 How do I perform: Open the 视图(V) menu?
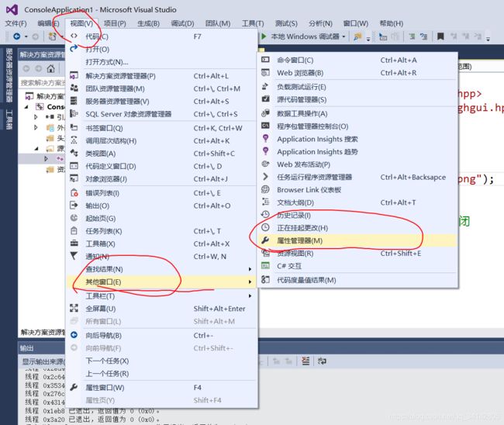pos(81,23)
